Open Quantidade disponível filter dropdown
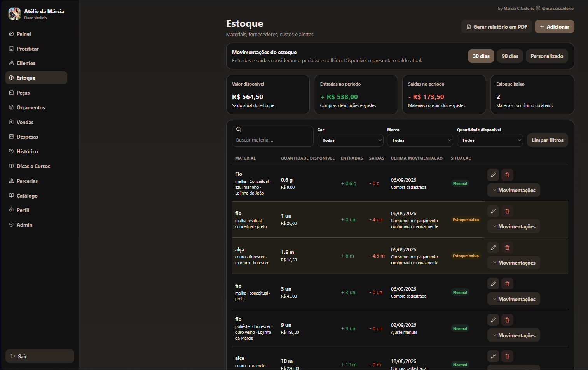This screenshot has height=370, width=588. 490,140
